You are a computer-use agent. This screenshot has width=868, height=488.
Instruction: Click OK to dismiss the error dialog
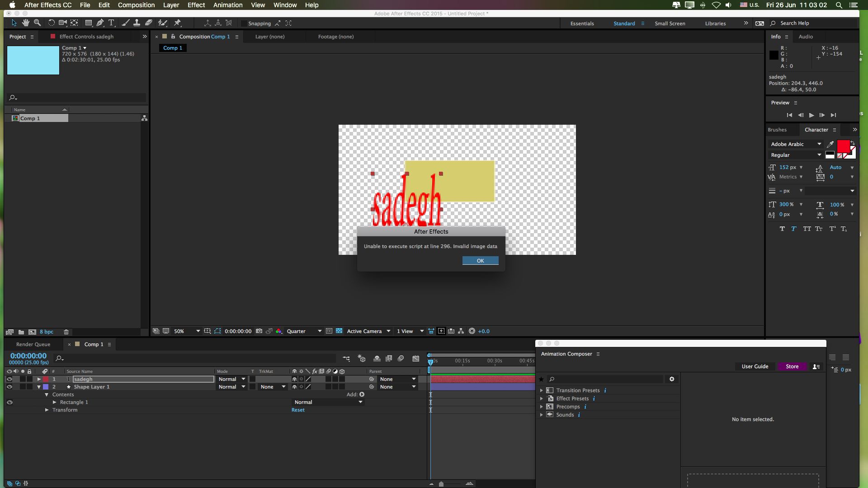click(x=480, y=260)
